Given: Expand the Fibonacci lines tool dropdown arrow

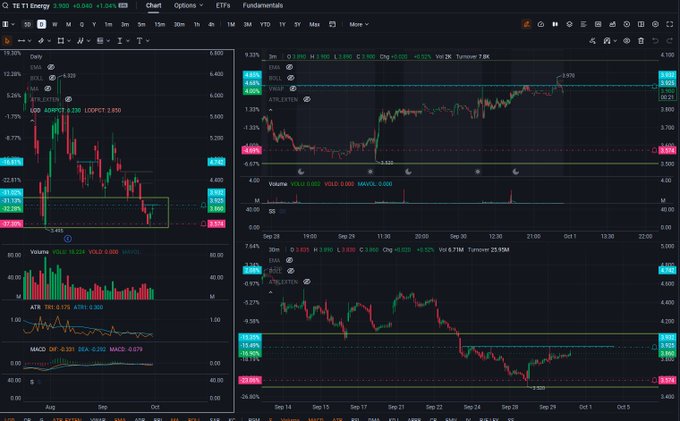Looking at the screenshot, I should (x=108, y=41).
